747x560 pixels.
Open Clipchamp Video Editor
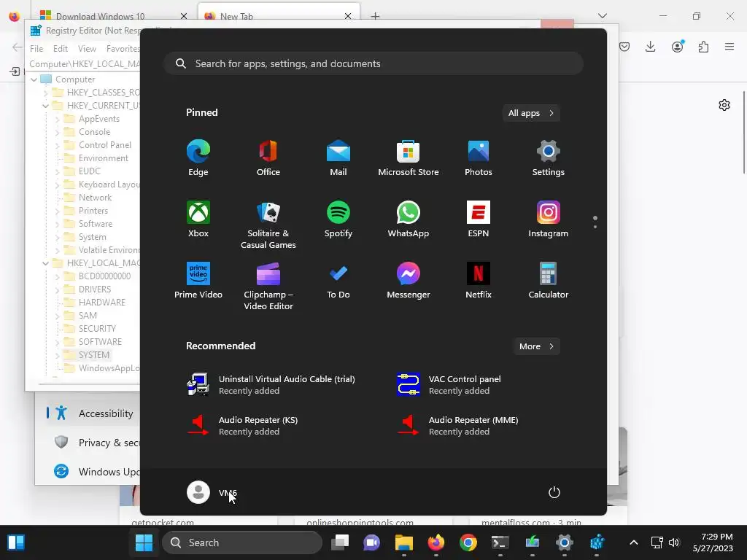[268, 286]
